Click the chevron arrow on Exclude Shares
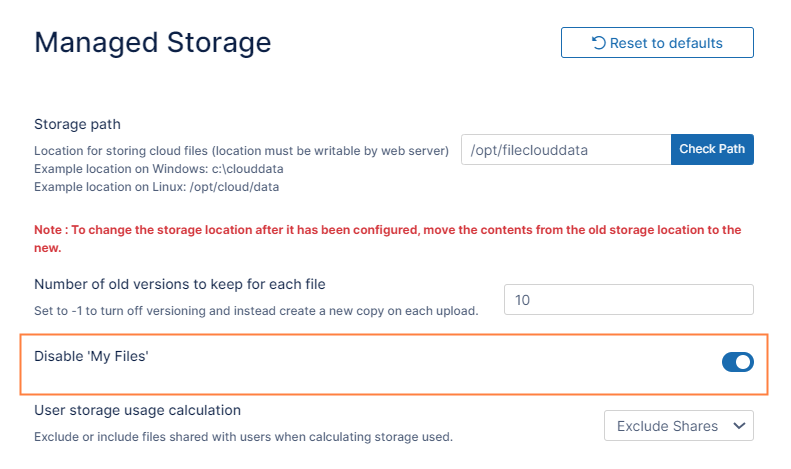Image resolution: width=791 pixels, height=469 pixels. pyautogui.click(x=739, y=426)
